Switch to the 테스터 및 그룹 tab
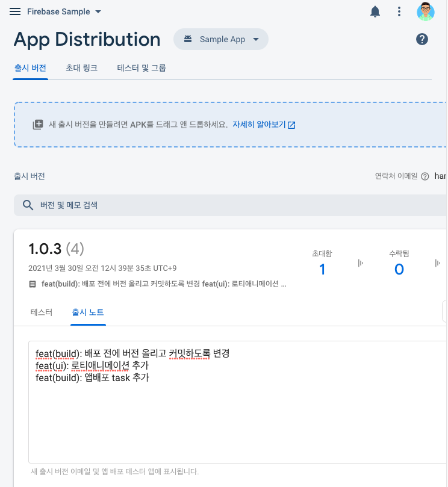This screenshot has height=487, width=448. [142, 68]
